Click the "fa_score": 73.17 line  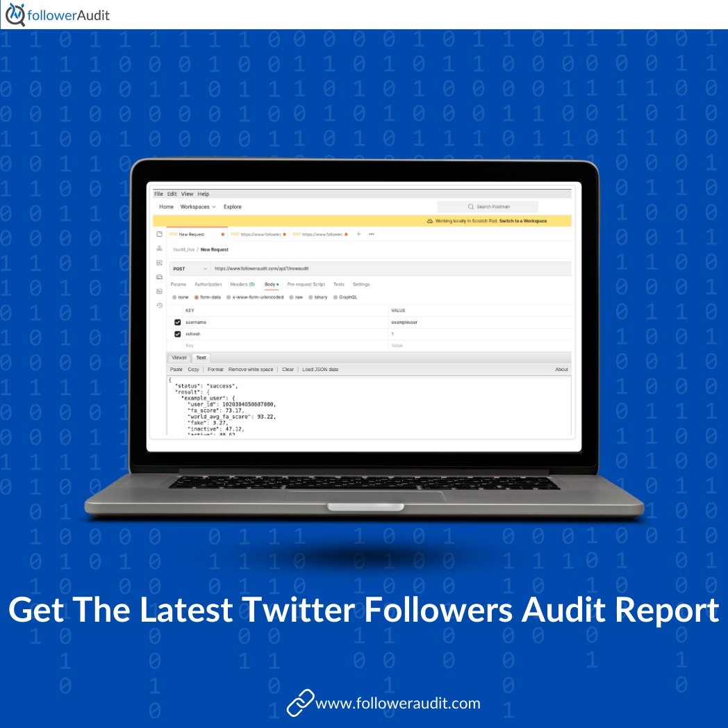(216, 411)
